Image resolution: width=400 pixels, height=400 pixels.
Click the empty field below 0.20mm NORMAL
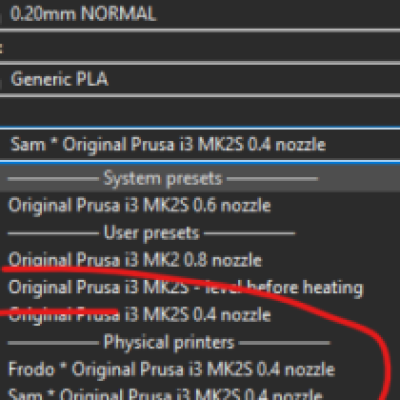200,47
